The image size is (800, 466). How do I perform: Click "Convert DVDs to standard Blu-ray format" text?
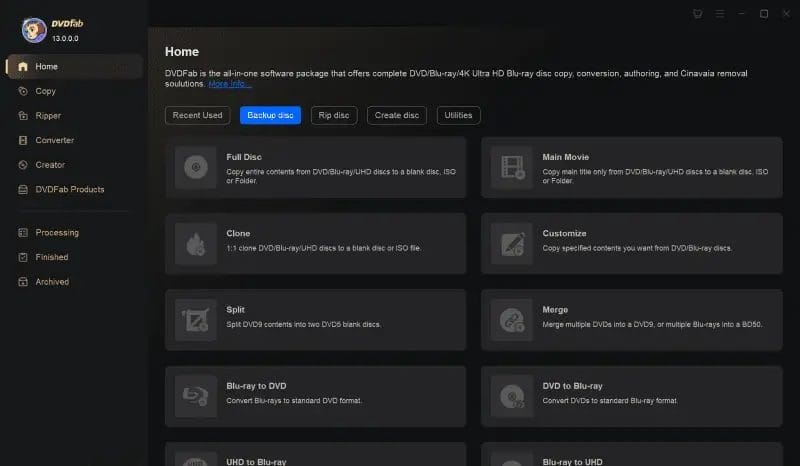pyautogui.click(x=610, y=401)
